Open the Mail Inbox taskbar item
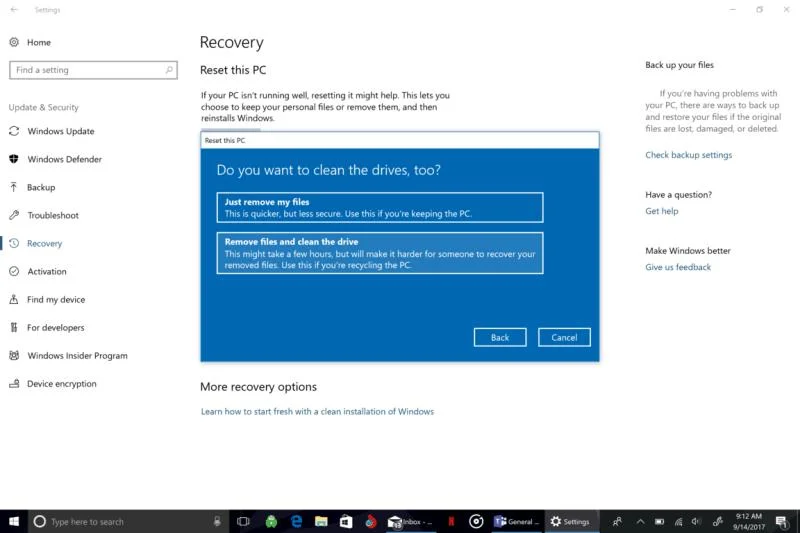 point(410,521)
